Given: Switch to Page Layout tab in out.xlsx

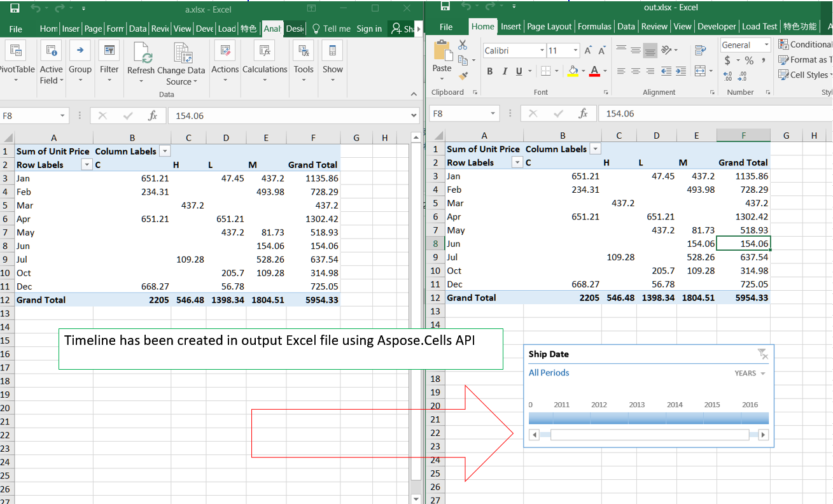Looking at the screenshot, I should (x=549, y=27).
